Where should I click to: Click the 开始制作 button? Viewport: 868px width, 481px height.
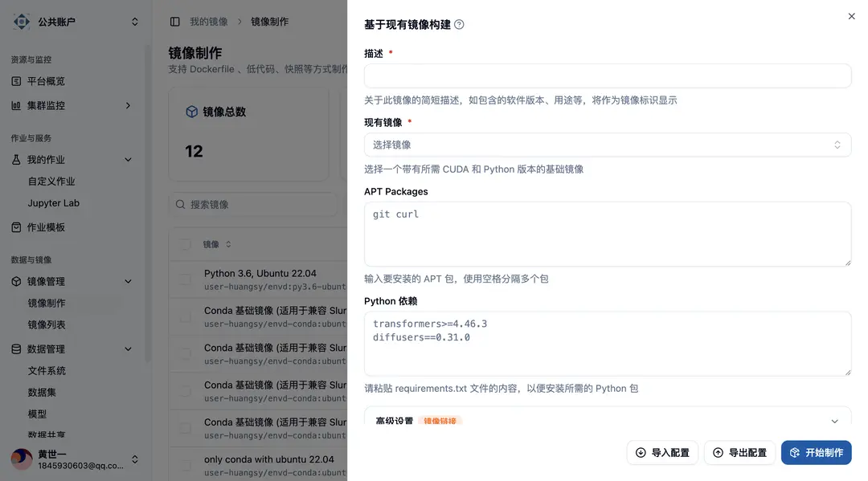(x=816, y=453)
